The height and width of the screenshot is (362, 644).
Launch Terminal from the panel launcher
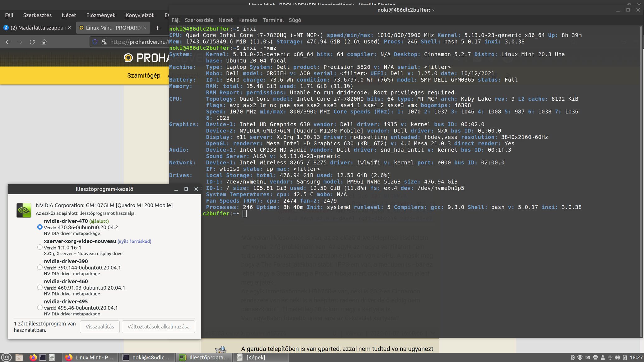[43, 357]
